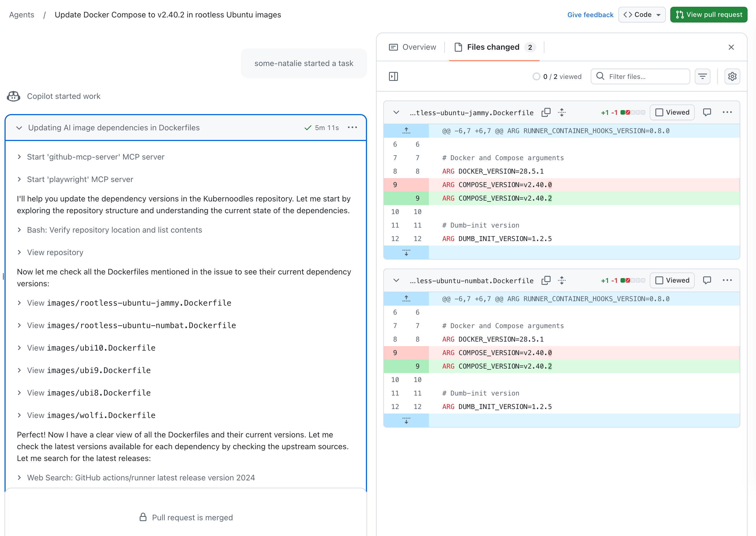
Task: Collapse the Updating AI image dependencies section
Action: (x=19, y=128)
